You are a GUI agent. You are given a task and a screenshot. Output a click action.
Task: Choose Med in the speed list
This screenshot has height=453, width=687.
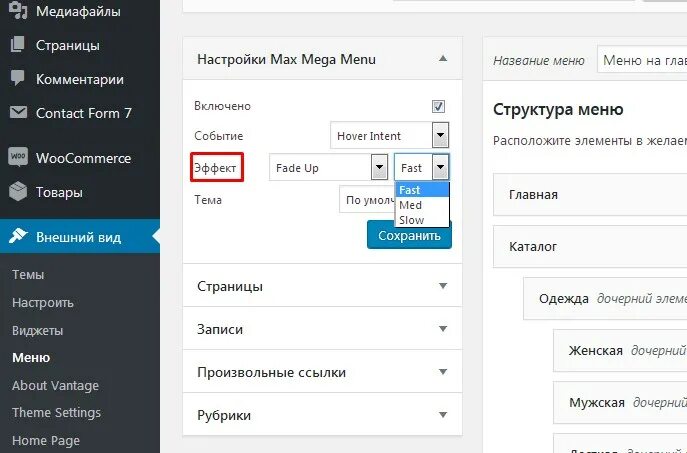pyautogui.click(x=422, y=205)
